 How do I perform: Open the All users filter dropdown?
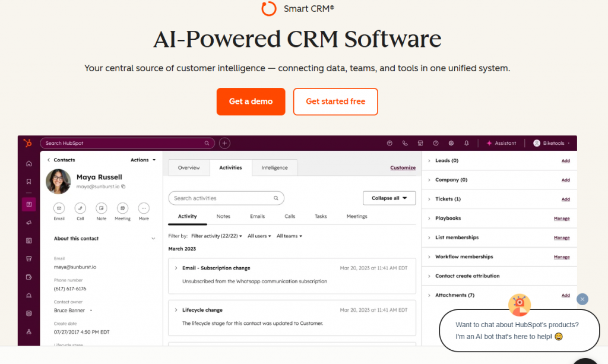[x=259, y=236]
